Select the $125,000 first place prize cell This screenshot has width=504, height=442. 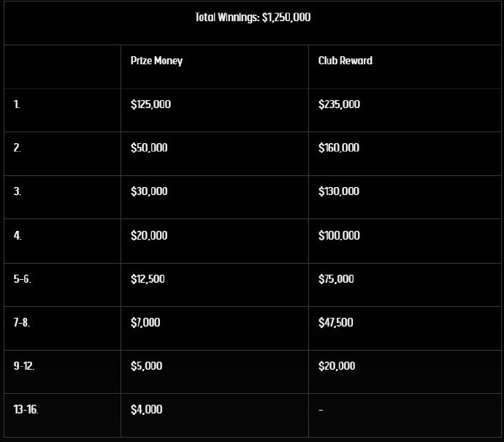150,104
